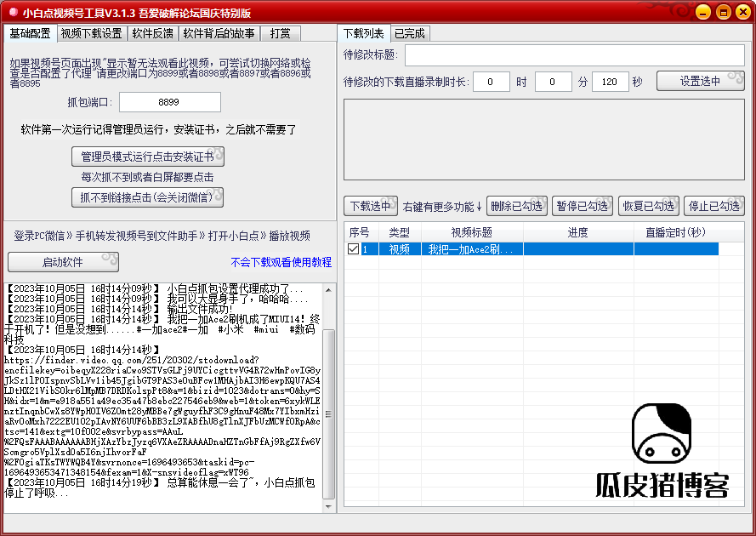The width and height of the screenshot is (756, 536).
Task: Click the hours field before 时
Action: (492, 82)
